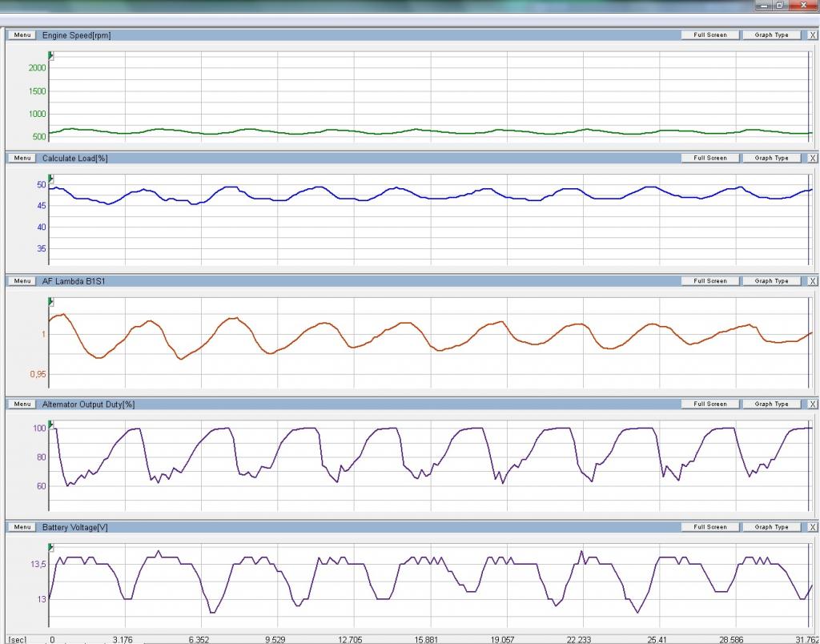Open the Menu for AF Lambda B1S1 graph
This screenshot has width=820, height=644.
coord(22,281)
